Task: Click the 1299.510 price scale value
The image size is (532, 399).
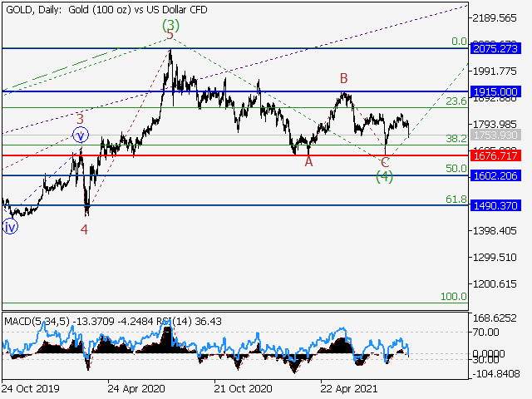Action: (x=495, y=258)
